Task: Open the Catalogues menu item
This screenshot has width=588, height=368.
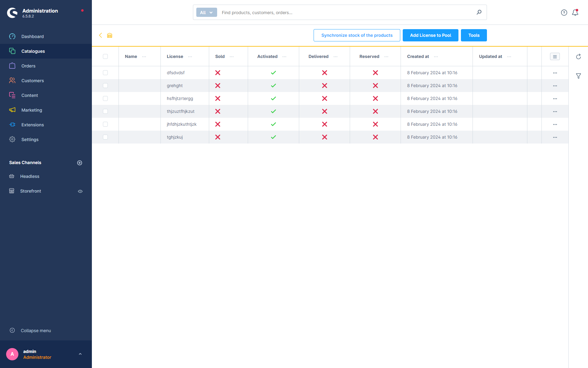Action: (x=46, y=51)
